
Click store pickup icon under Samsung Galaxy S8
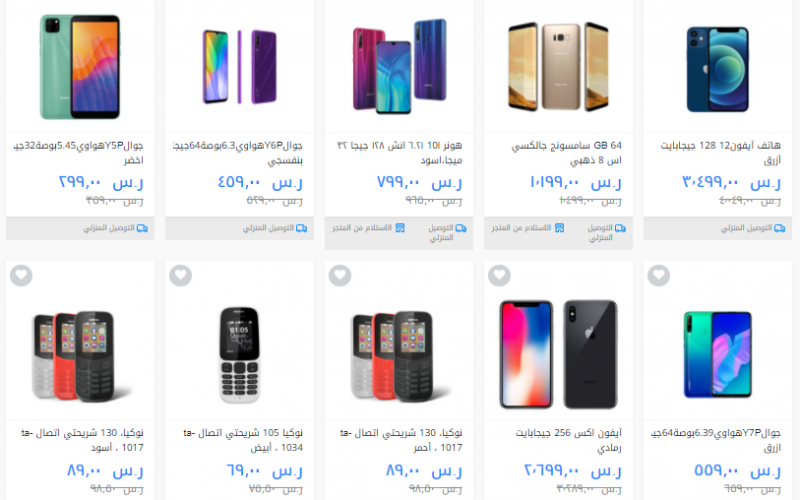[560, 228]
